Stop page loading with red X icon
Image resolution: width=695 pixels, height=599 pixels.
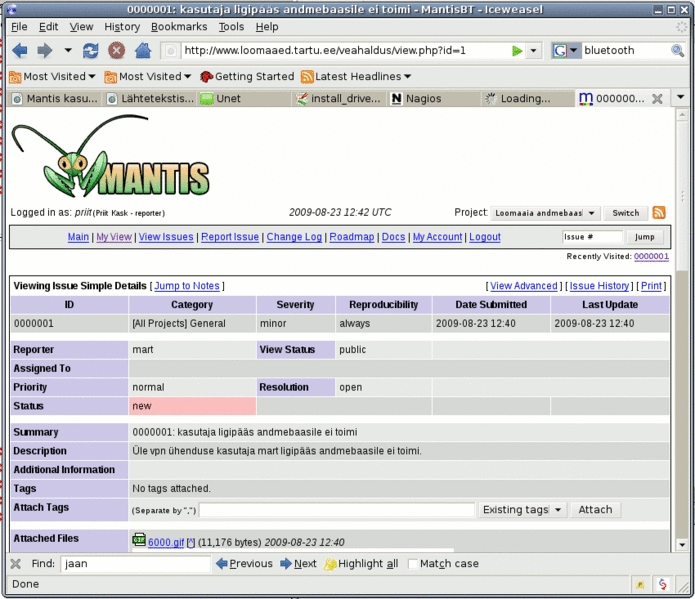pos(116,50)
